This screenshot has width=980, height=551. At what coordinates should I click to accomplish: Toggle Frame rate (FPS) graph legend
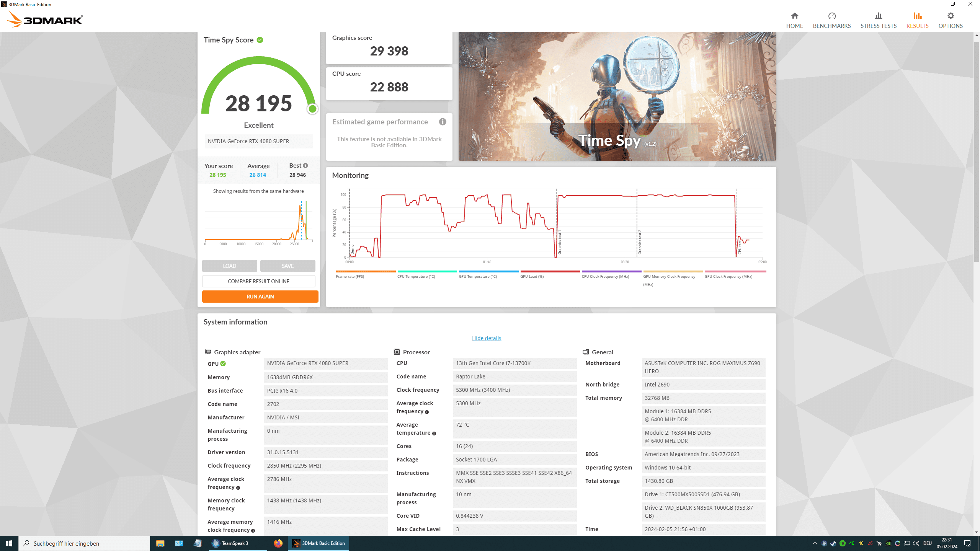(366, 274)
